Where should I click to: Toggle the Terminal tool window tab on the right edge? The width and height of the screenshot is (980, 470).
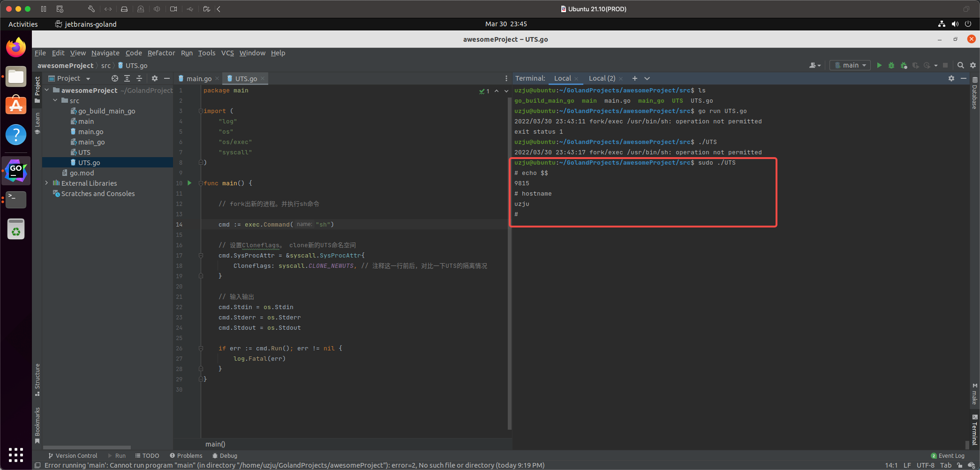coord(975,430)
